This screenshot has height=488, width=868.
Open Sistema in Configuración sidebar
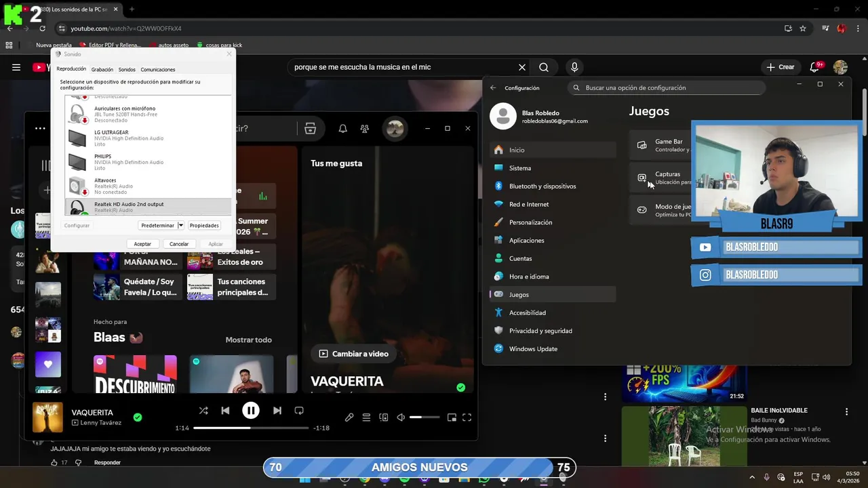point(553,168)
